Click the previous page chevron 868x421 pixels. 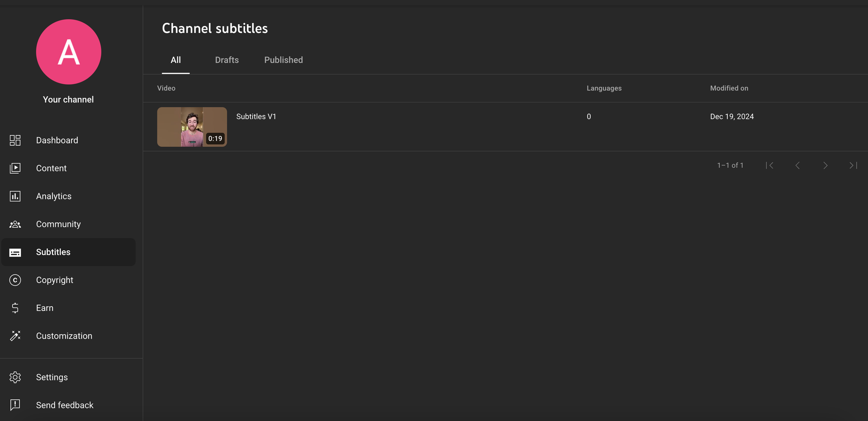click(798, 165)
